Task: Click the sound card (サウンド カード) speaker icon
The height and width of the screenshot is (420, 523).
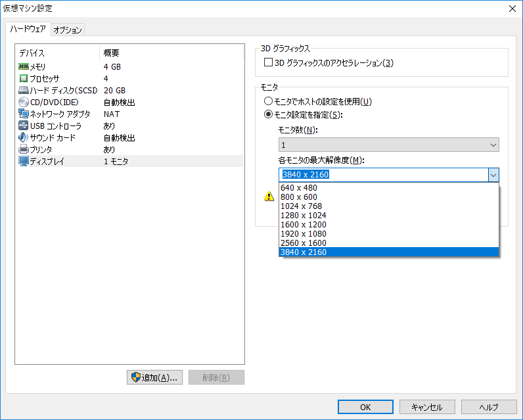Action: click(x=24, y=137)
